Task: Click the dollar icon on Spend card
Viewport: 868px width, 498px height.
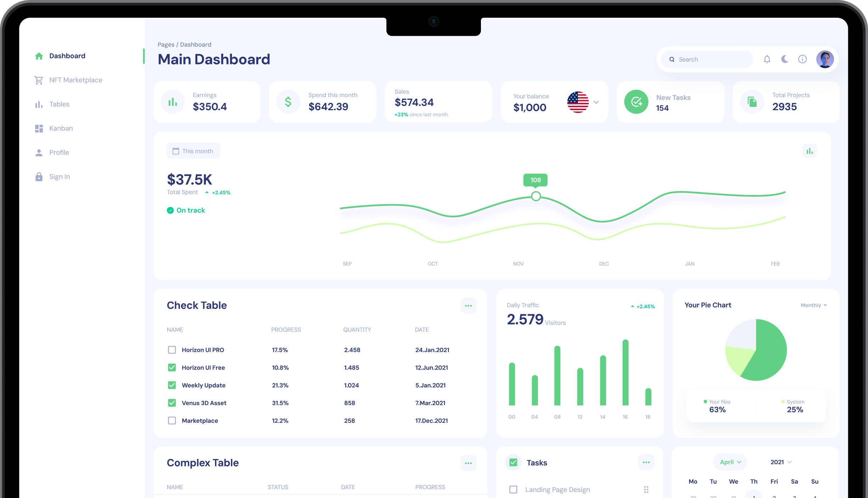Action: point(288,102)
